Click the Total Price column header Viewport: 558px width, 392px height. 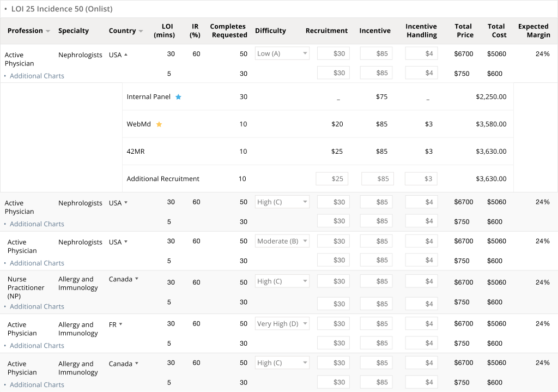point(464,31)
